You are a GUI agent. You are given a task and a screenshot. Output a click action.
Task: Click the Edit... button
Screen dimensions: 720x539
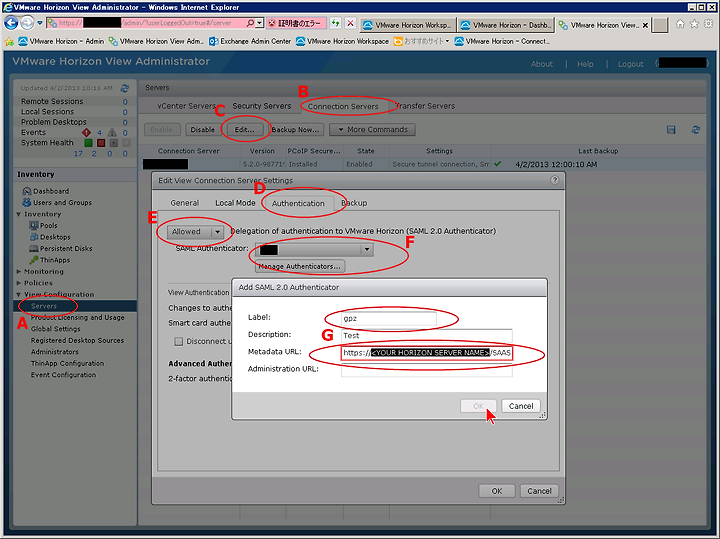pos(244,129)
